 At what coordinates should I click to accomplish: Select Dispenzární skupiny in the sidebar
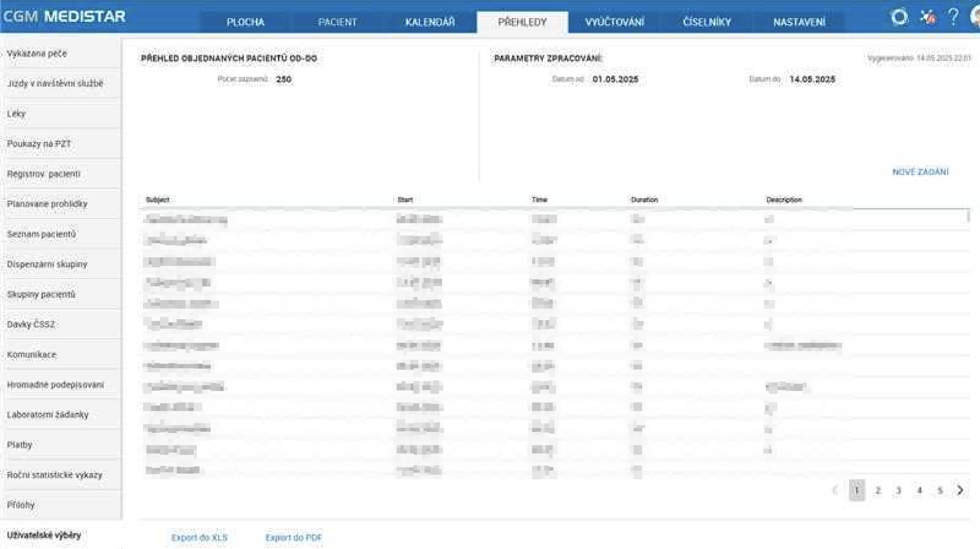click(x=47, y=264)
